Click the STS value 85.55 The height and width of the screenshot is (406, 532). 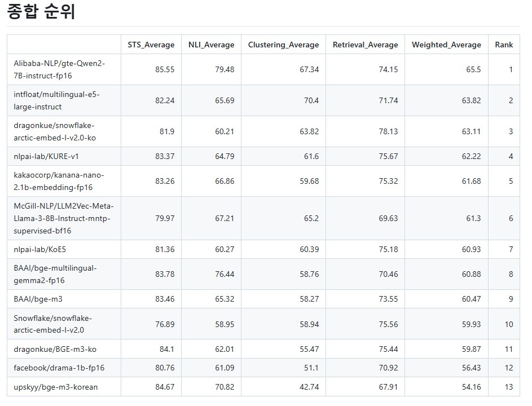[x=165, y=69]
